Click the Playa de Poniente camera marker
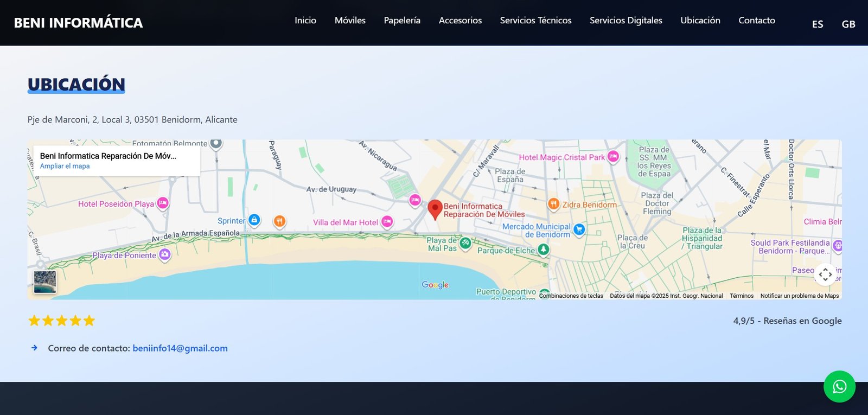868x415 pixels. [x=165, y=254]
